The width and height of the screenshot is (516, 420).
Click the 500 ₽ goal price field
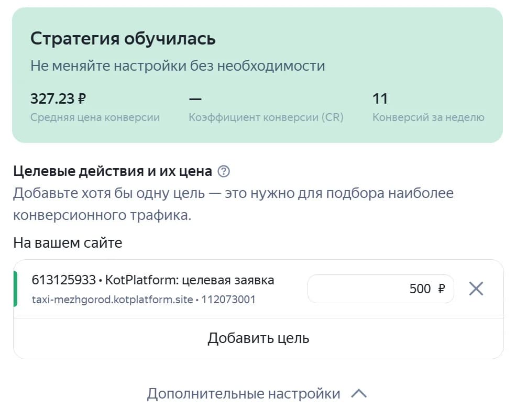point(381,289)
